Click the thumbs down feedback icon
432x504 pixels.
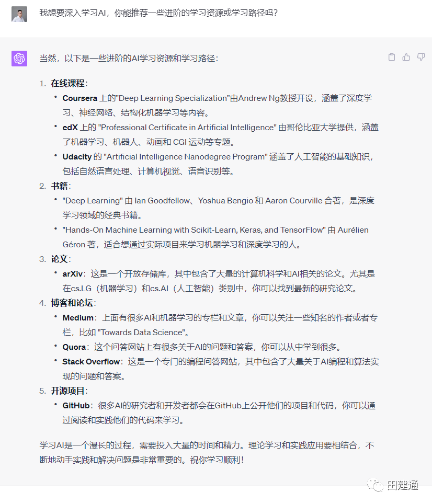coord(421,58)
